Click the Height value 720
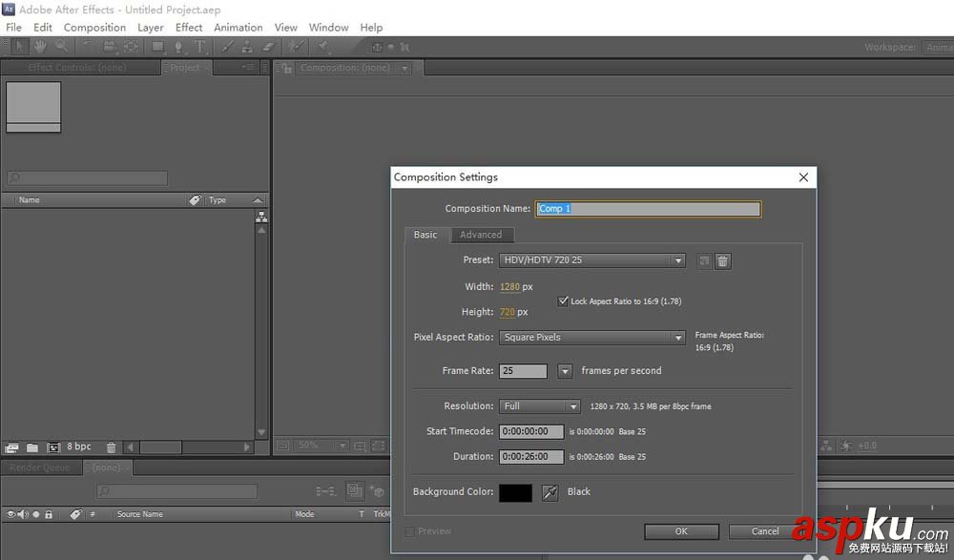The image size is (954, 560). 508,312
